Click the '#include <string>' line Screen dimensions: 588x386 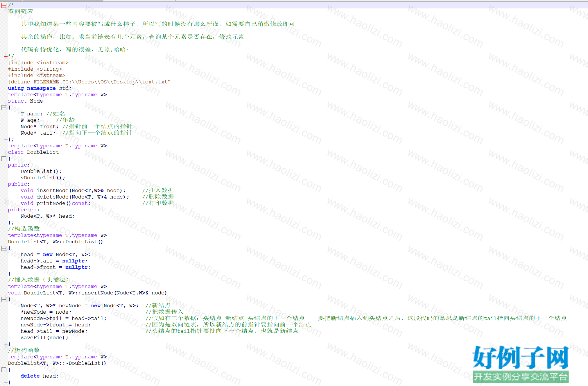pos(35,69)
